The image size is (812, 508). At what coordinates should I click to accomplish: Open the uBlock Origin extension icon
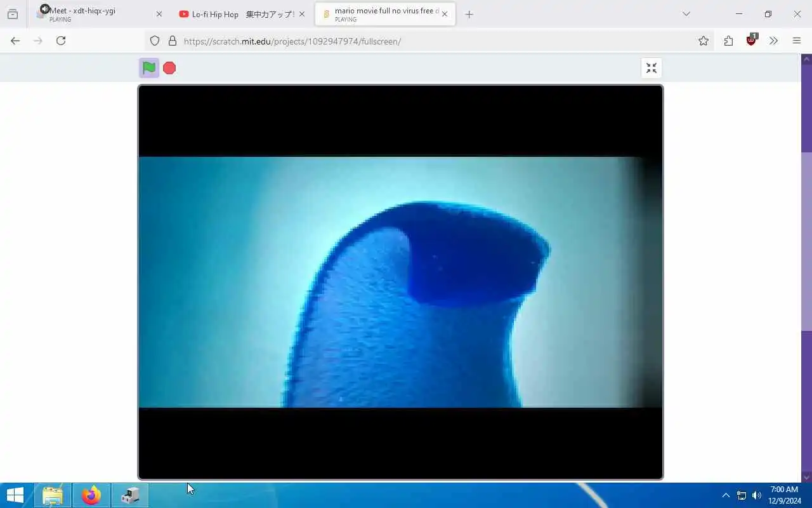[752, 39]
